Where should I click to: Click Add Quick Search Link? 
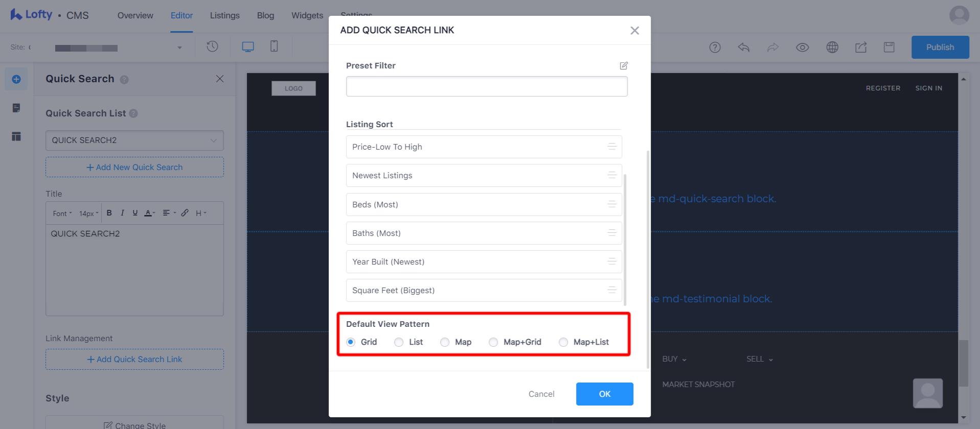134,359
